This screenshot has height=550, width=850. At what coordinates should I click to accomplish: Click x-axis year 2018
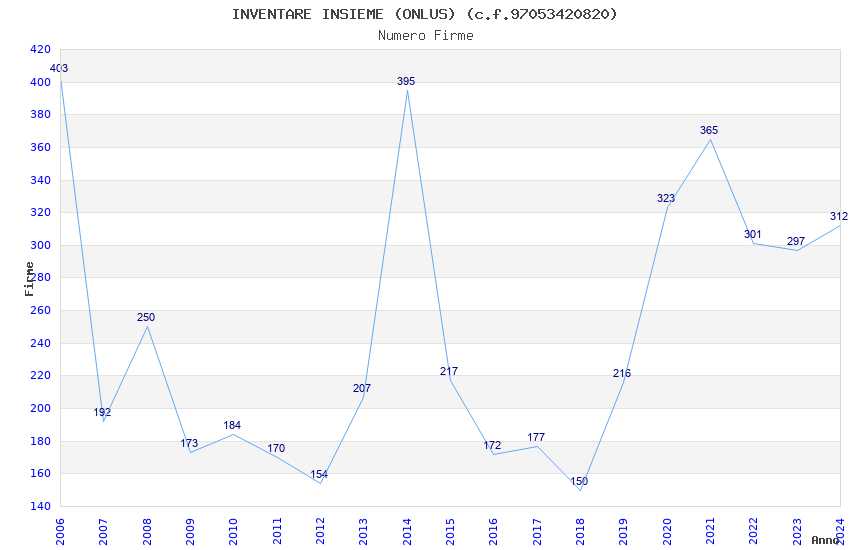[580, 531]
